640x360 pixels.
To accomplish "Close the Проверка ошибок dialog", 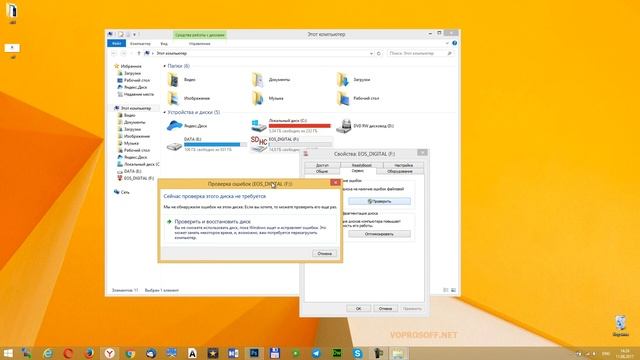I will 335,183.
